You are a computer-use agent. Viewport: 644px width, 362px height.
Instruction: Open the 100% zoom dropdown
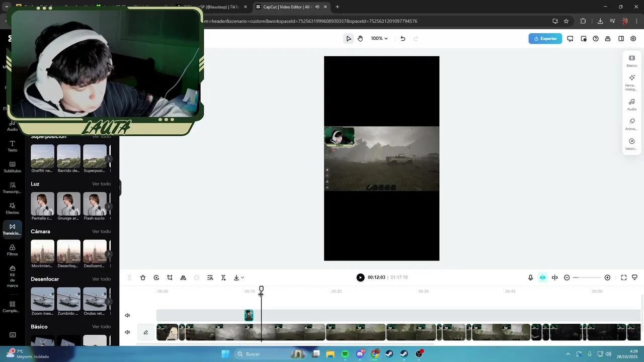pyautogui.click(x=379, y=39)
